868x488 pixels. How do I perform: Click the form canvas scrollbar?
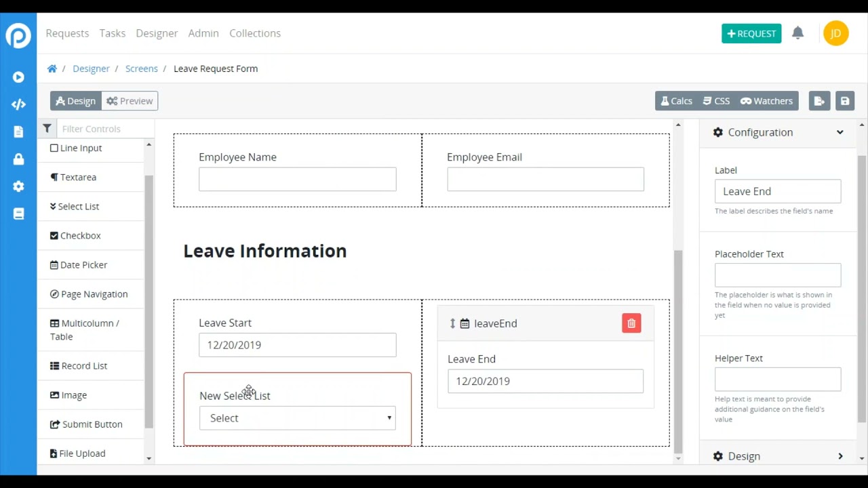coord(677,351)
